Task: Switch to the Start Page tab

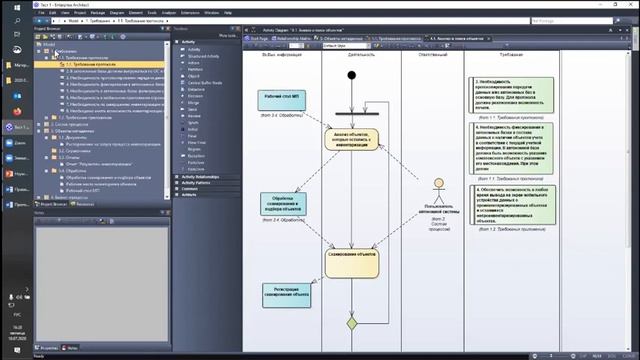Action: click(256, 38)
